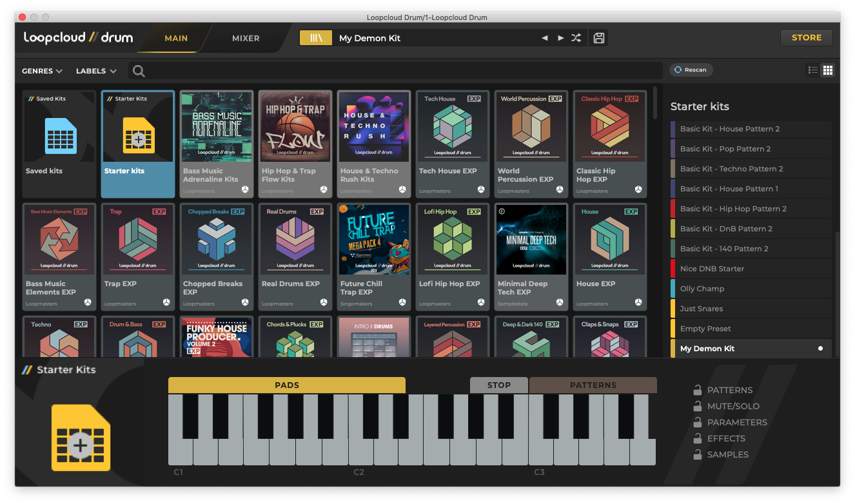Click badge icon on Hip Hop & Trap Flow Kits

click(324, 189)
